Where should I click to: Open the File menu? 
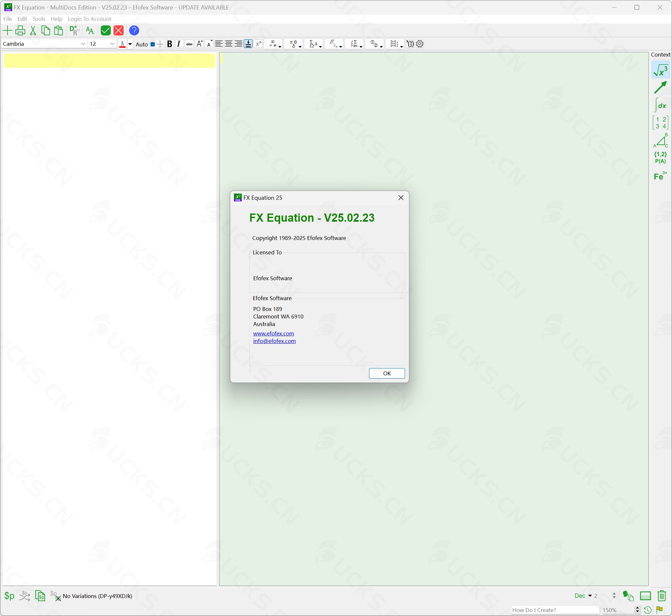pos(7,19)
